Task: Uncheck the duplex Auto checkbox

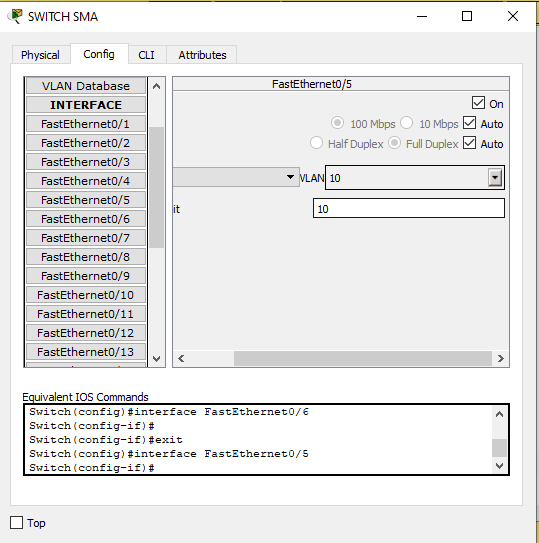Action: pos(470,143)
